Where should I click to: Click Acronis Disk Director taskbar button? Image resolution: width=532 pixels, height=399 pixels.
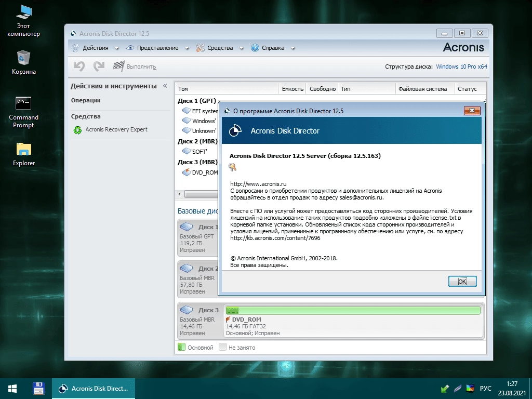pos(94,389)
